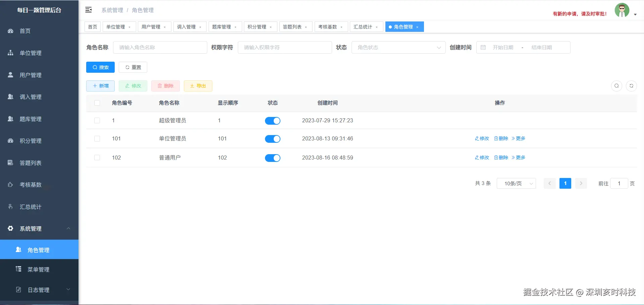Expand the 日志管理 submenu arrow
This screenshot has width=644, height=305.
click(68, 290)
